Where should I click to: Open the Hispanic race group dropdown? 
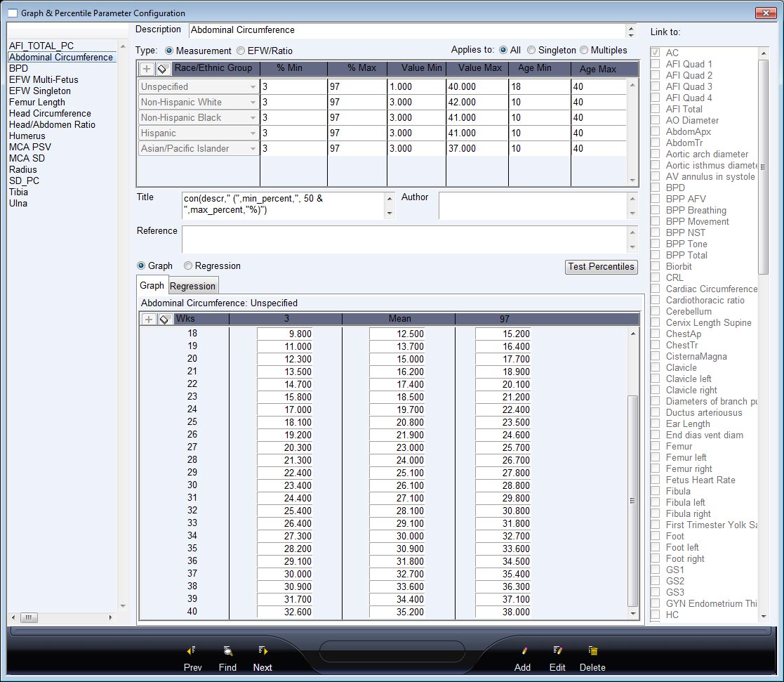pos(253,133)
